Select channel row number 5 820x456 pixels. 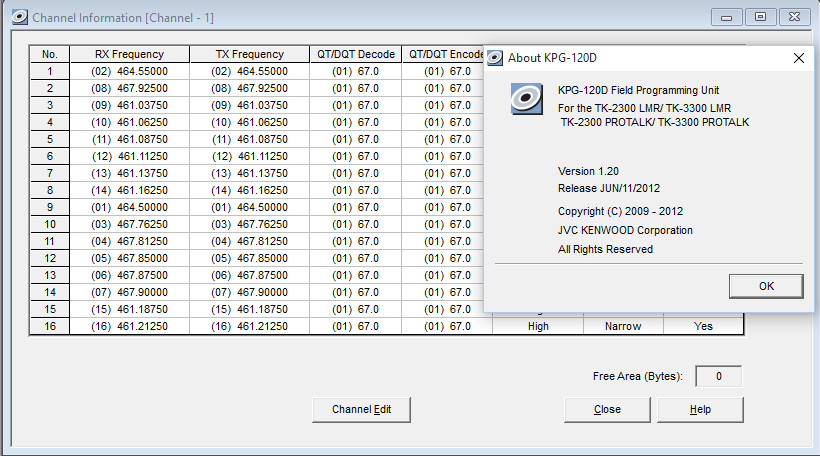[50, 139]
